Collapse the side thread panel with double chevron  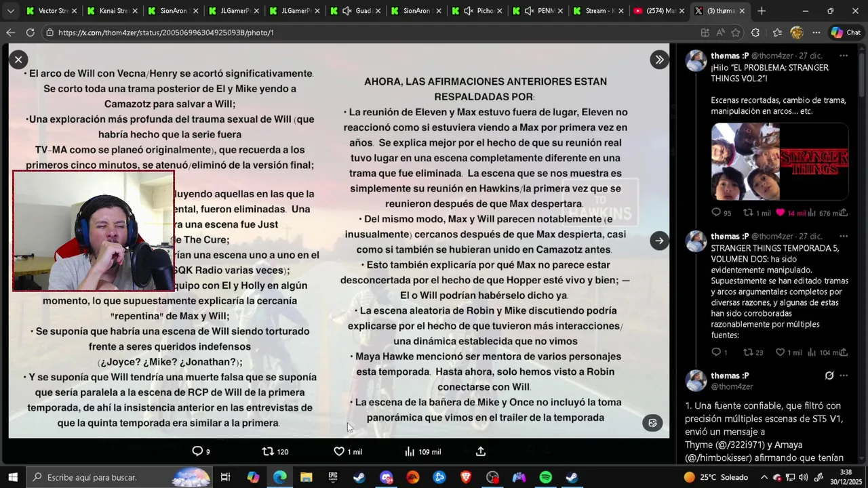[659, 60]
